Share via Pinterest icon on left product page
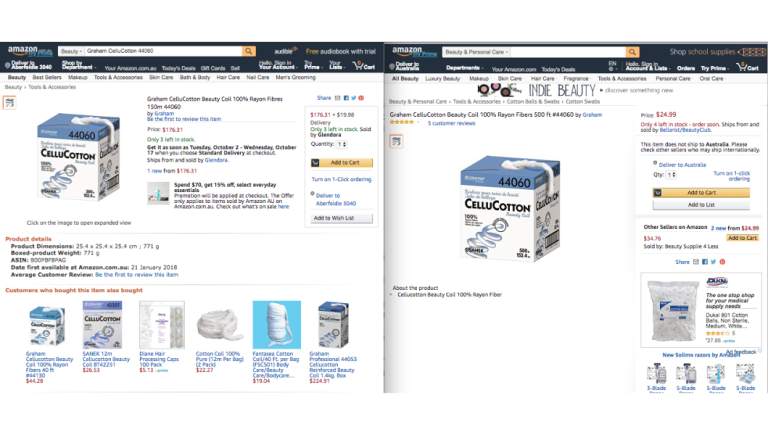768x432 pixels. (x=361, y=98)
